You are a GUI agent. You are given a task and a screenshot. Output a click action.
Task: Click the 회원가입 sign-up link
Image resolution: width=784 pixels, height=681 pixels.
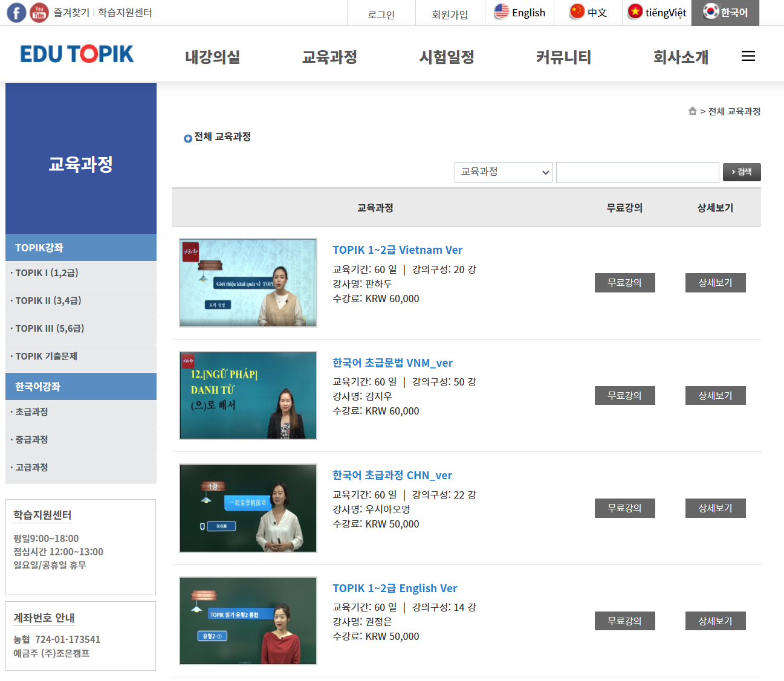click(450, 15)
